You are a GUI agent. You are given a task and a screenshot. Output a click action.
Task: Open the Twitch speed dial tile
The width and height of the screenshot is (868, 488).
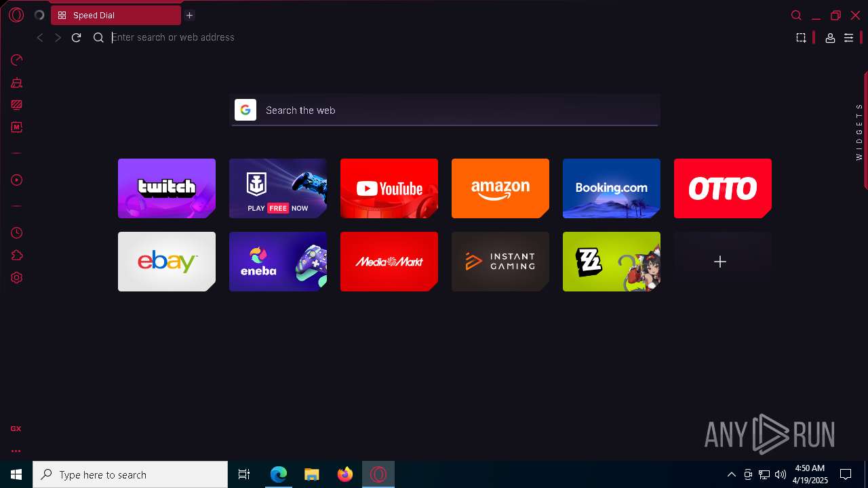coord(167,188)
